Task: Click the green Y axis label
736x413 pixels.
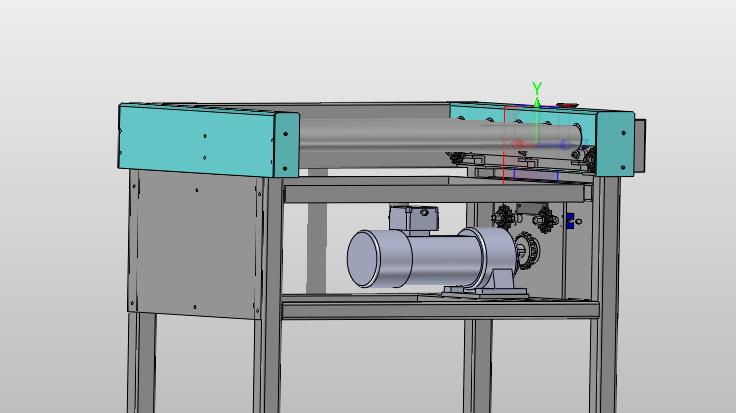Action: (537, 88)
